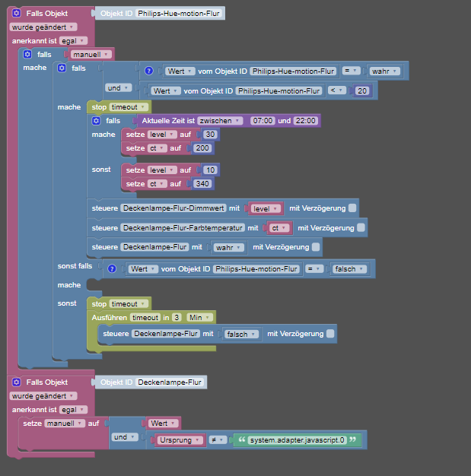The height and width of the screenshot is (476, 471).
Task: Open 'manuell' variable dropdown in falls block
Action: tap(91, 54)
